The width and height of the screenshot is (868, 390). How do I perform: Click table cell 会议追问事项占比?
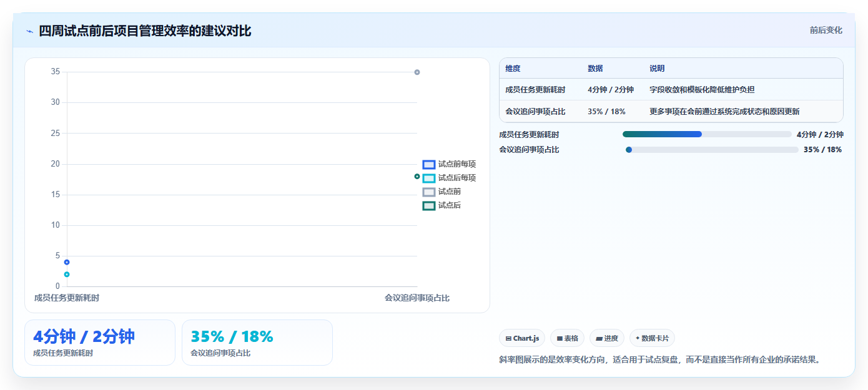point(535,112)
